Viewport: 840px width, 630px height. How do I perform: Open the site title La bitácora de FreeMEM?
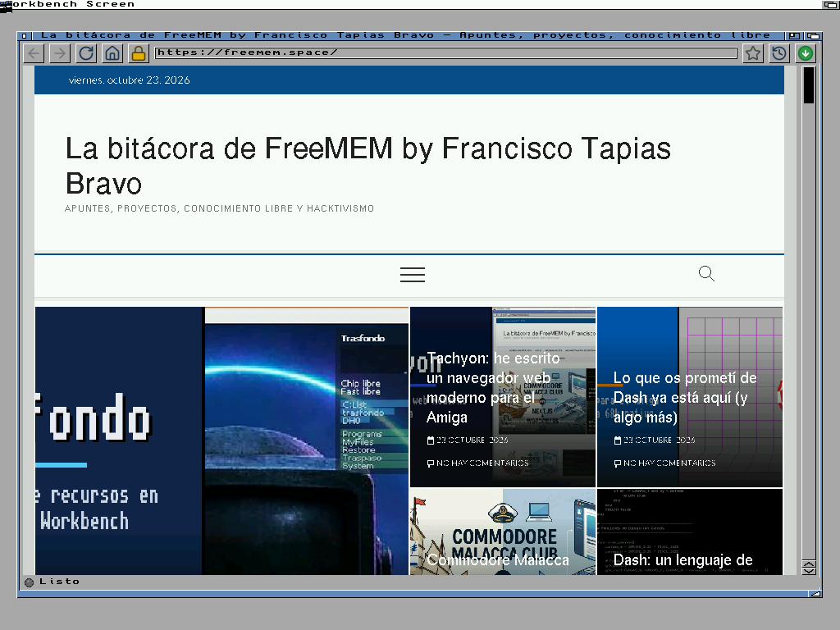pyautogui.click(x=367, y=166)
